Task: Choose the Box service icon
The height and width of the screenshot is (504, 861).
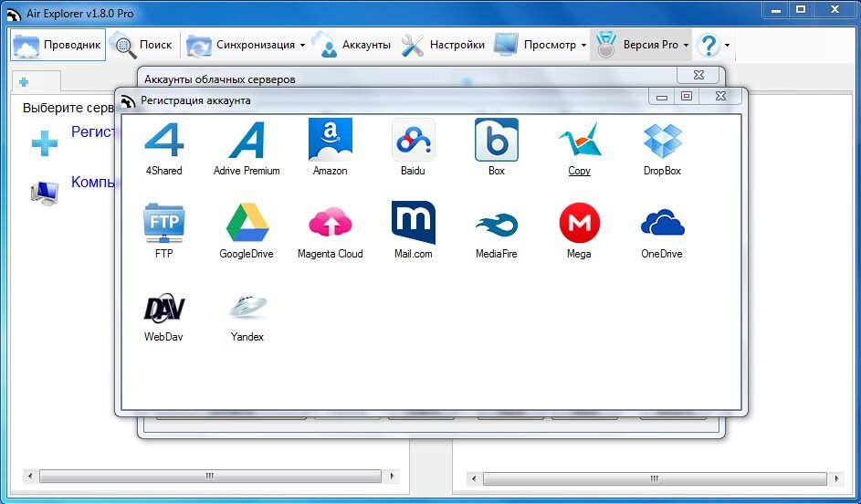Action: [497, 140]
